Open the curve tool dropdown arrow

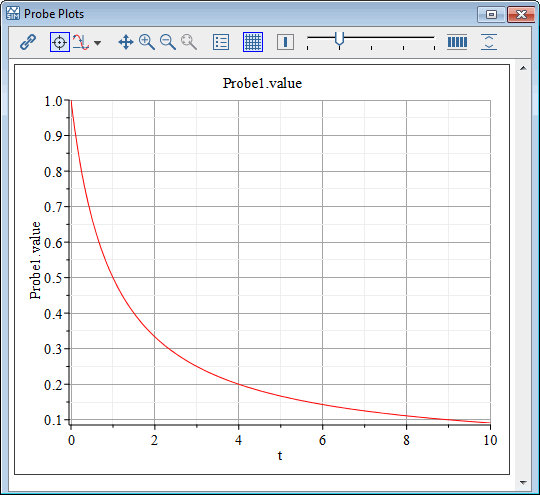98,43
